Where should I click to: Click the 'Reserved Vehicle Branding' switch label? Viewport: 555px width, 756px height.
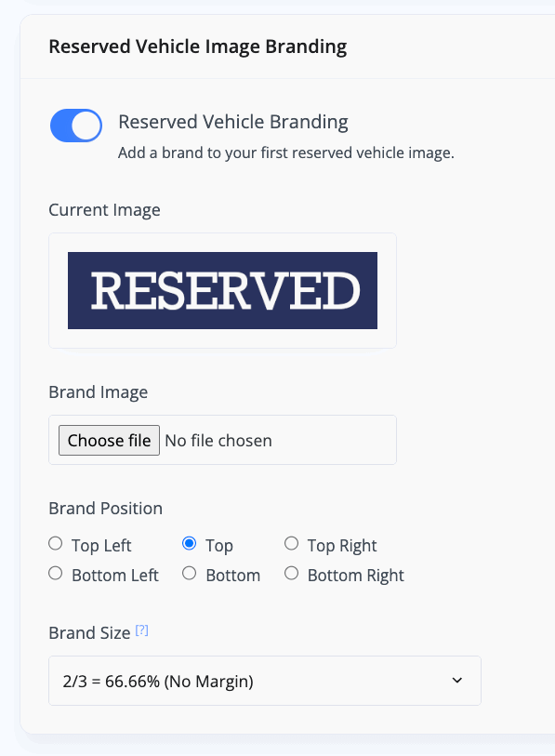pyautogui.click(x=233, y=122)
